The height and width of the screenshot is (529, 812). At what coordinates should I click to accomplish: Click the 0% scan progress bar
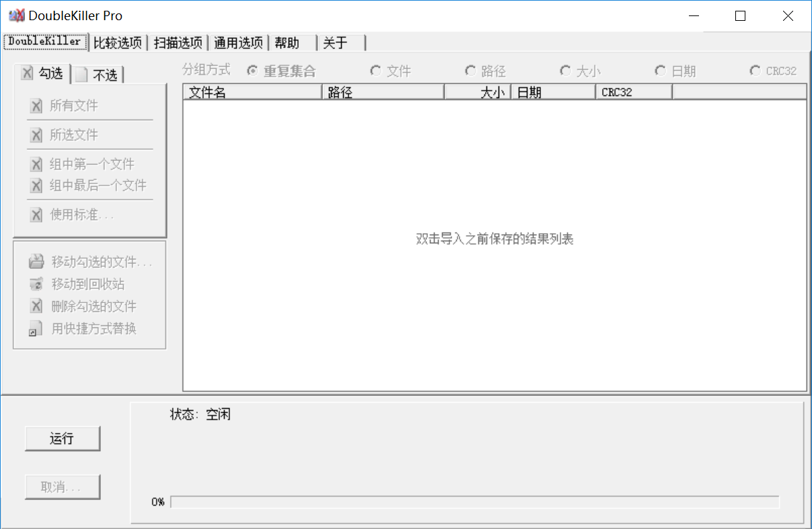[475, 502]
